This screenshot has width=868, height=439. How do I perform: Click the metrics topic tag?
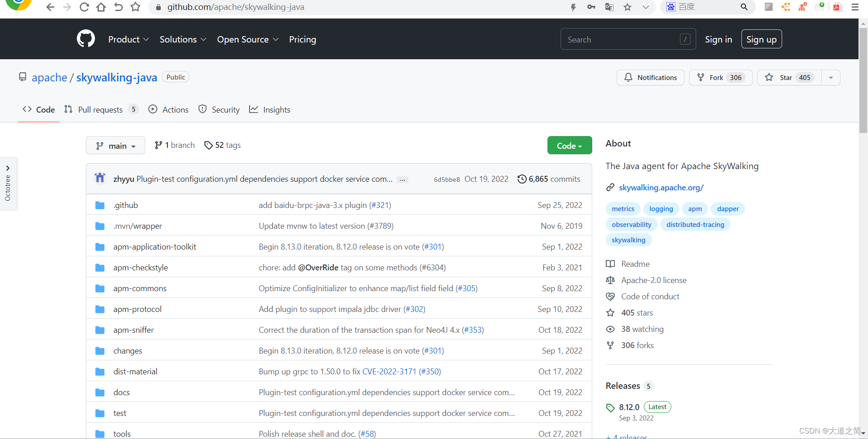[x=623, y=209]
